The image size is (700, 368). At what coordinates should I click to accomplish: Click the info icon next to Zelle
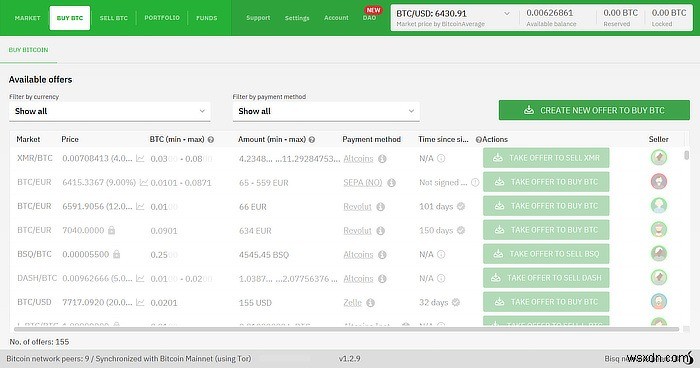(x=371, y=303)
